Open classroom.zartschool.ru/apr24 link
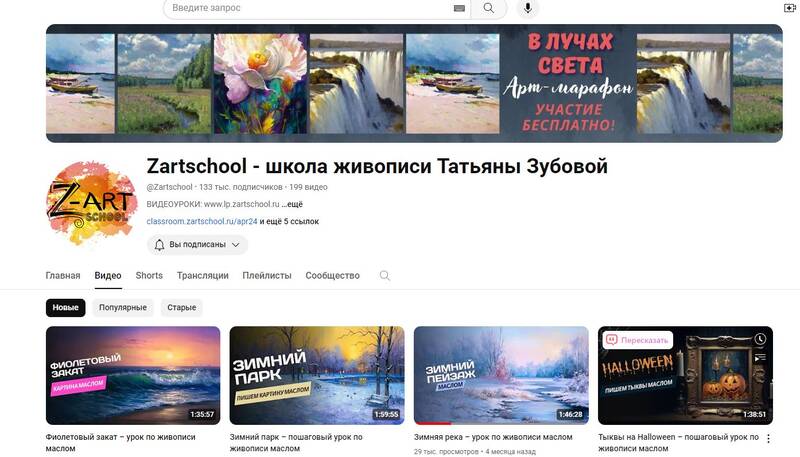Image resolution: width=800 pixels, height=457 pixels. click(x=202, y=221)
